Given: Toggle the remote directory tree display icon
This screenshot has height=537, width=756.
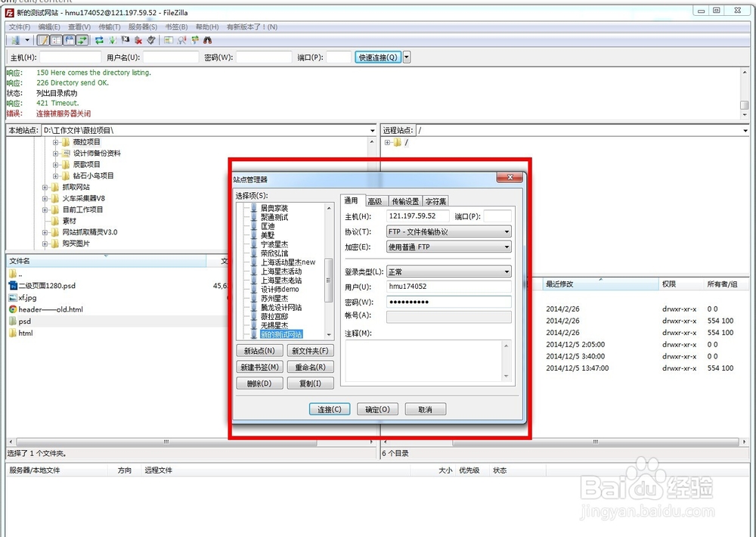Looking at the screenshot, I should pos(70,40).
